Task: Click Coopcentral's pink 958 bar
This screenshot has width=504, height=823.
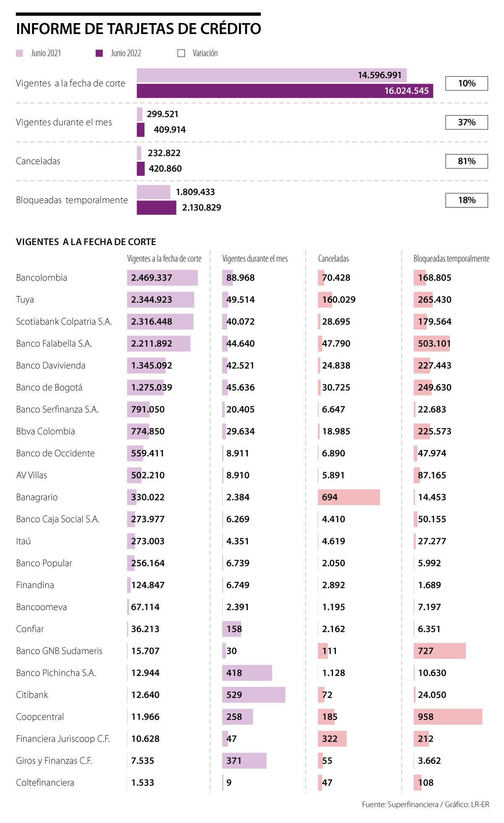Action: [x=448, y=717]
